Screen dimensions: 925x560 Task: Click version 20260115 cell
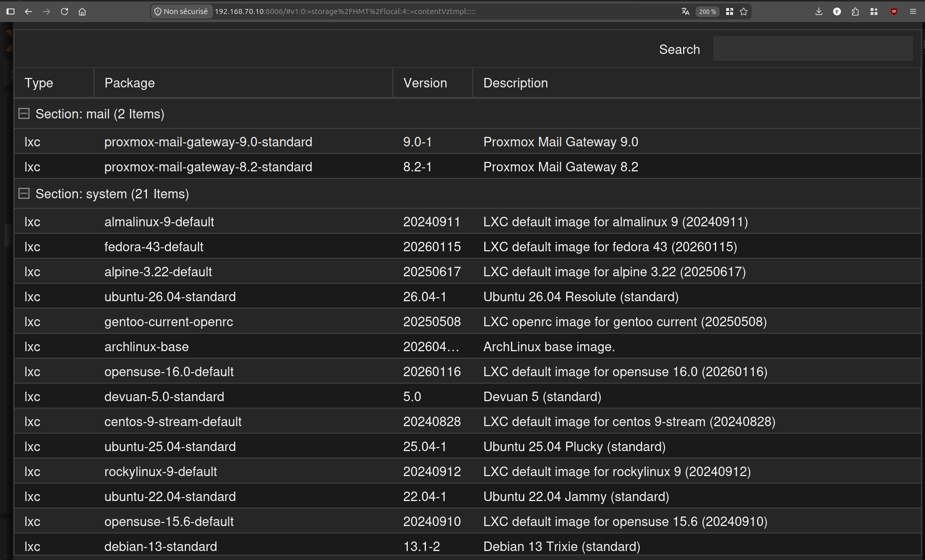click(x=432, y=247)
